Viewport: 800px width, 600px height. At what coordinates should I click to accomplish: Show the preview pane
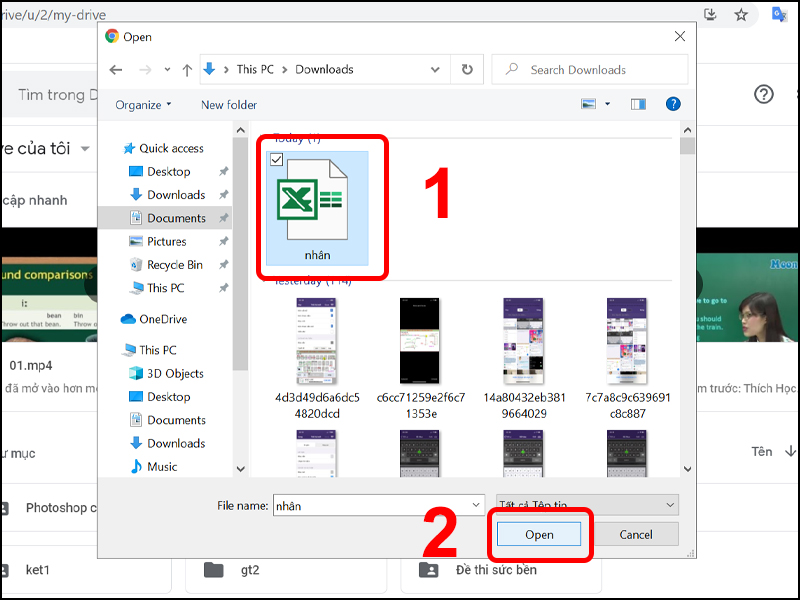coord(637,103)
